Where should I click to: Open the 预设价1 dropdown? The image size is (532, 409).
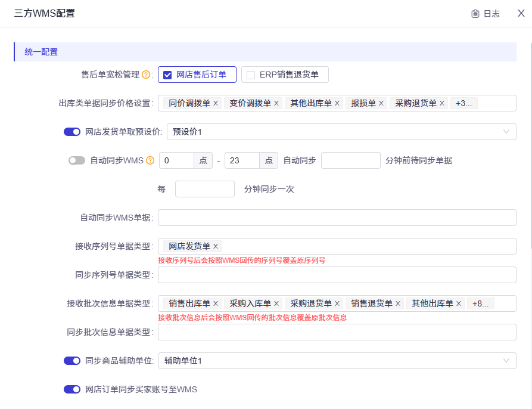[x=341, y=132]
